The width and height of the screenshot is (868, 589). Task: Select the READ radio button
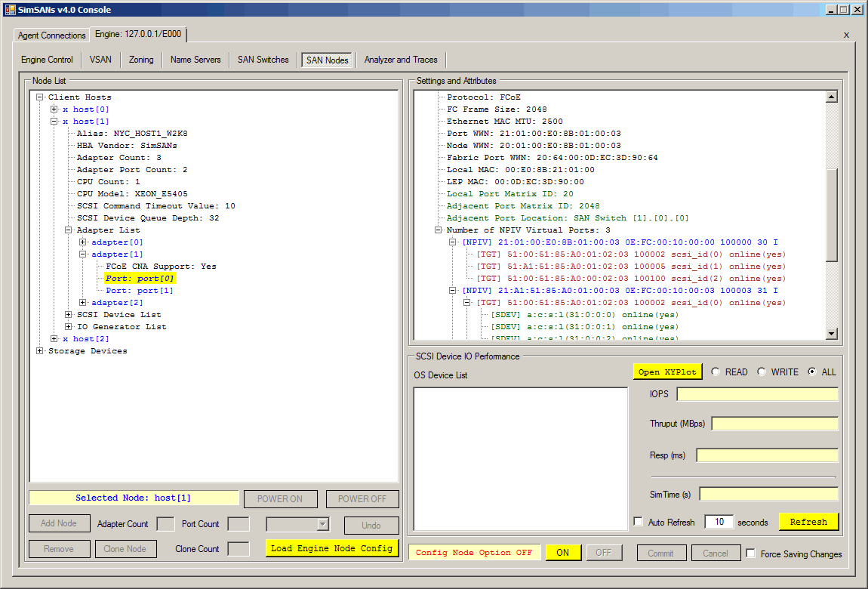(715, 372)
